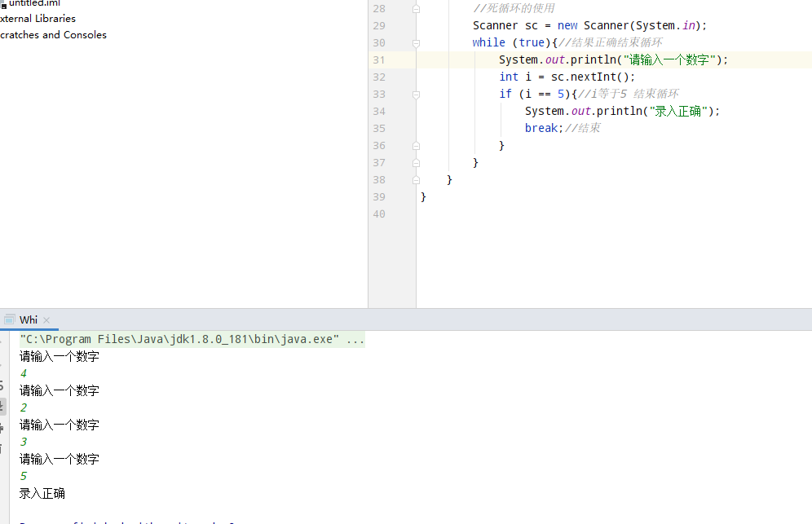The image size is (812, 524).
Task: Open External Libraries in project tree
Action: [x=38, y=18]
